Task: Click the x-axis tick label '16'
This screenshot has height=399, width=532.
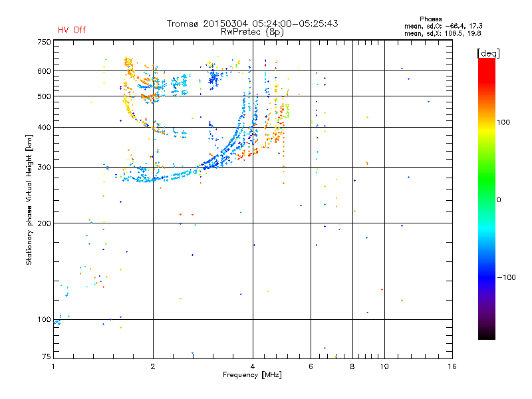Action: pos(452,366)
